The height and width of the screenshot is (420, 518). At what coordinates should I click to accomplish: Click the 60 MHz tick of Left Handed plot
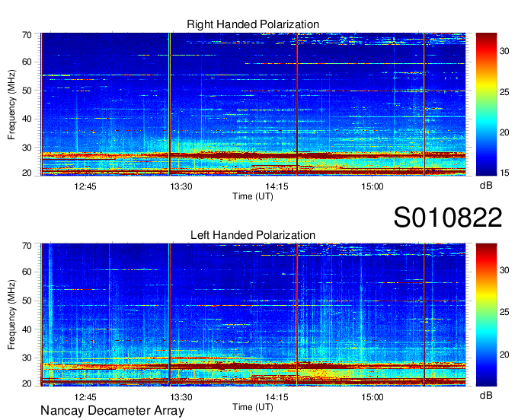pyautogui.click(x=27, y=272)
